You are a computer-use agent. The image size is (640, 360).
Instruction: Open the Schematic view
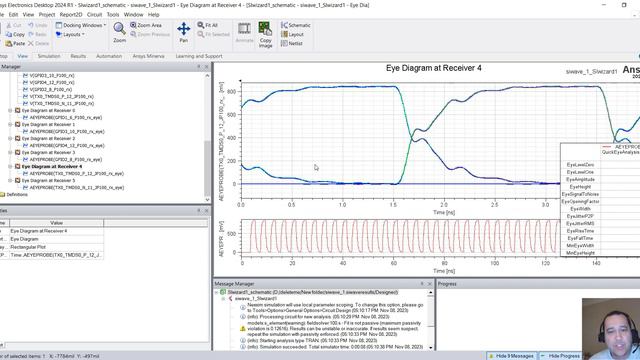click(x=296, y=25)
